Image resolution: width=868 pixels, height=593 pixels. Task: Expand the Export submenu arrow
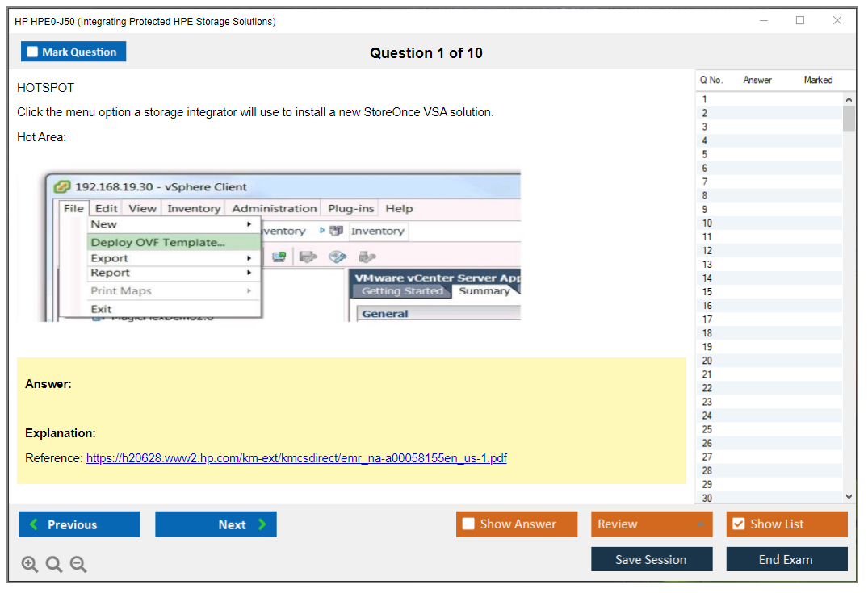tap(249, 258)
